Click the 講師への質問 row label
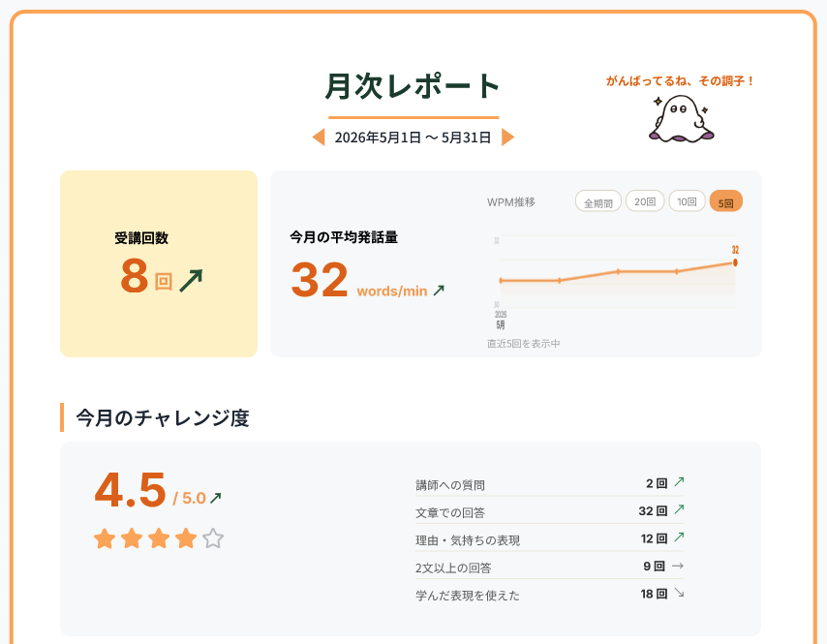This screenshot has height=644, width=827. click(450, 485)
